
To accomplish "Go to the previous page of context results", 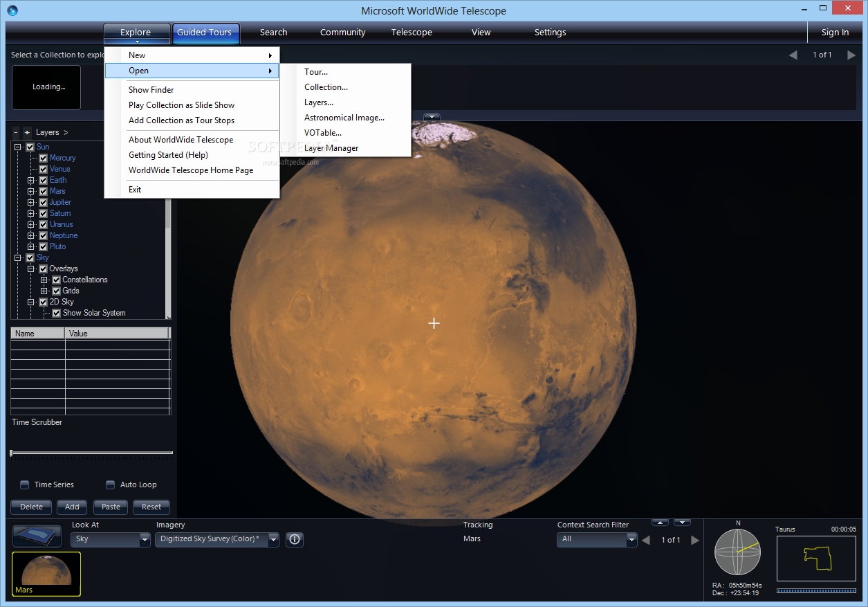I will tap(646, 540).
